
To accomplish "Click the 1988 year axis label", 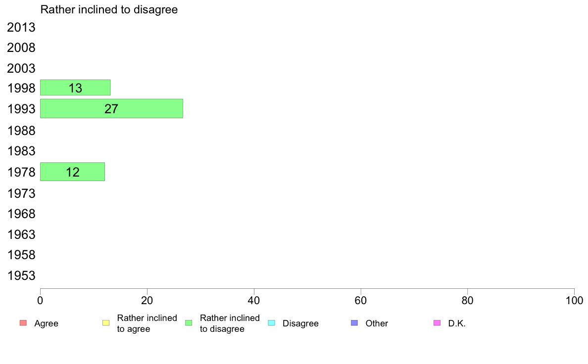I will 21,131.
